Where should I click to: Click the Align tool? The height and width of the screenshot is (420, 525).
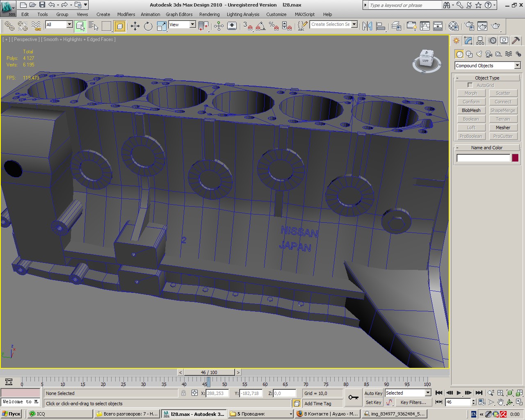(x=381, y=26)
